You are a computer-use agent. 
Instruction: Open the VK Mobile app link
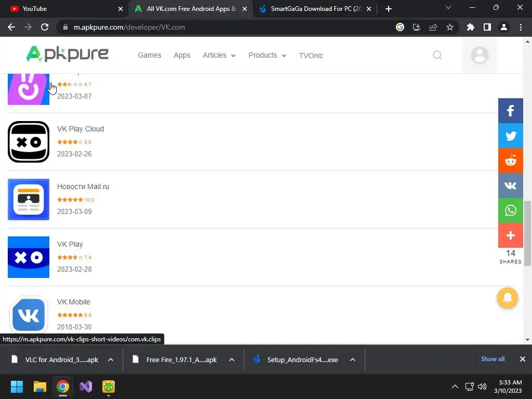point(74,302)
